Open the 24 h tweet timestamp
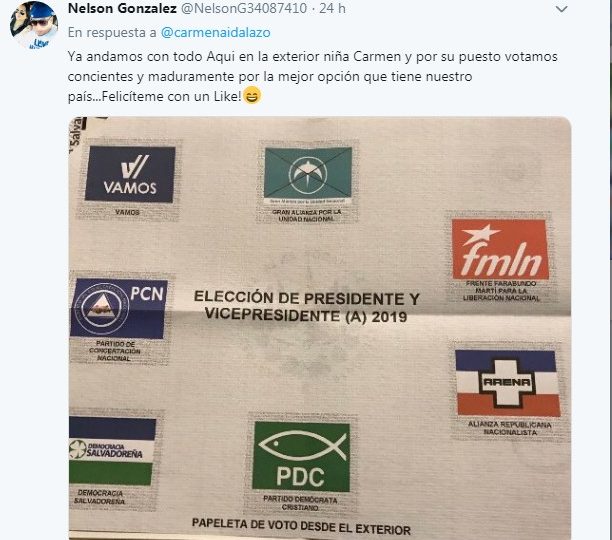This screenshot has height=540, width=612. point(332,8)
